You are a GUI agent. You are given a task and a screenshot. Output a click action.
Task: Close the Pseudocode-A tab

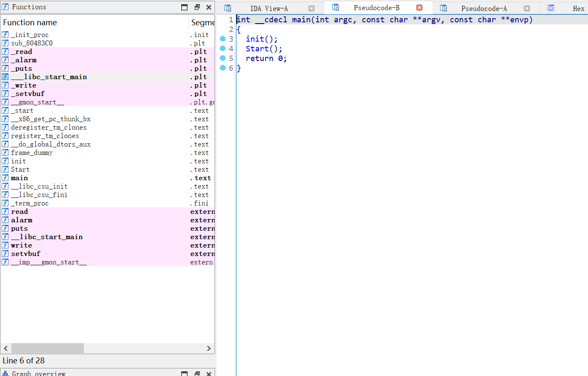tap(527, 8)
